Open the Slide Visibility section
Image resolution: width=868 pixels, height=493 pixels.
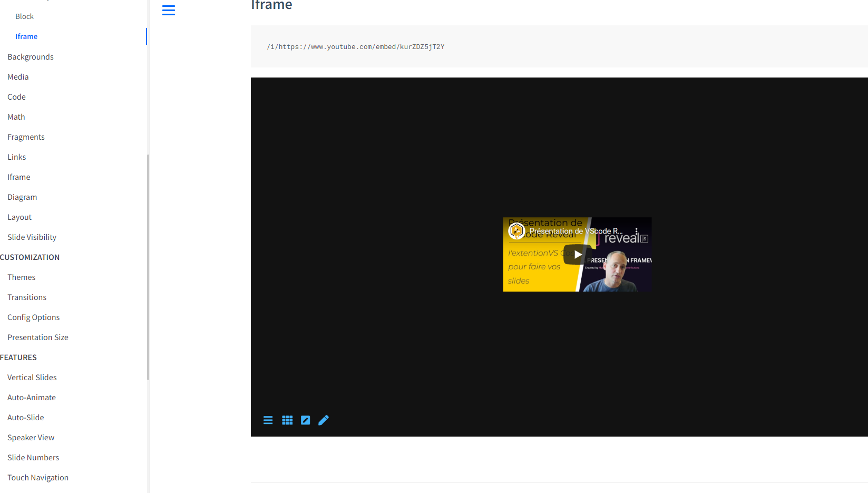[32, 237]
